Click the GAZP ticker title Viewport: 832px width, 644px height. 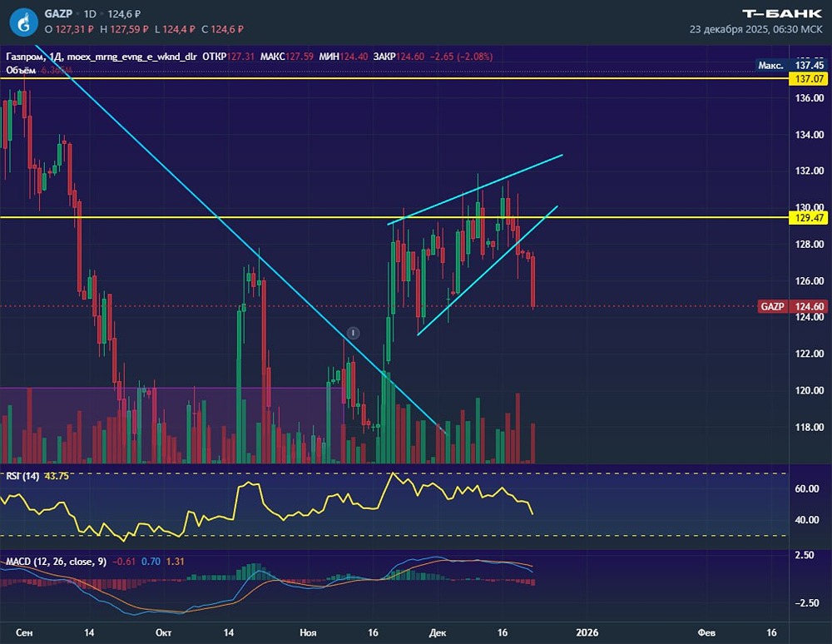click(58, 14)
